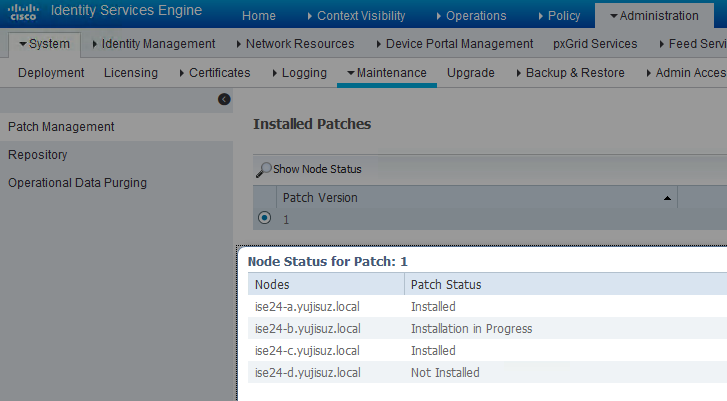Sort by Patch Version column arrow

click(667, 198)
